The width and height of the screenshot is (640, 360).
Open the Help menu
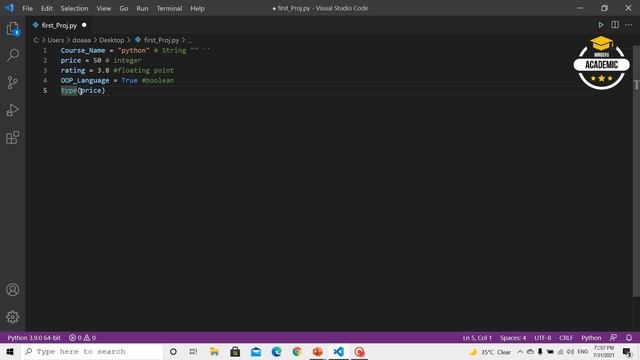pyautogui.click(x=198, y=8)
